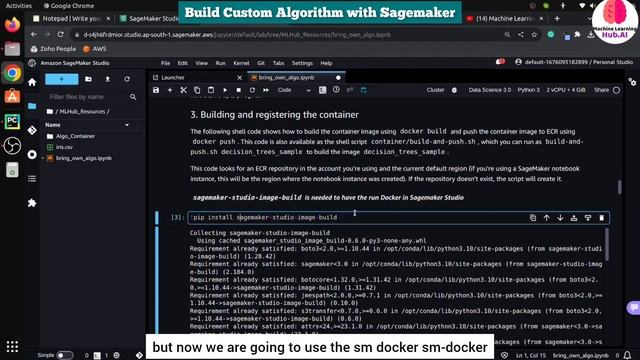Delete the cell with the trash icon
This screenshot has height=360, width=640.
[602, 218]
